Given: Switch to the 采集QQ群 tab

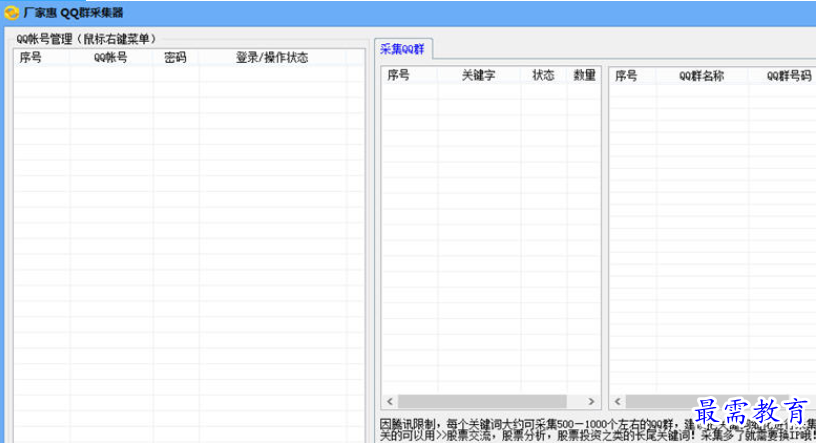Looking at the screenshot, I should [x=402, y=49].
